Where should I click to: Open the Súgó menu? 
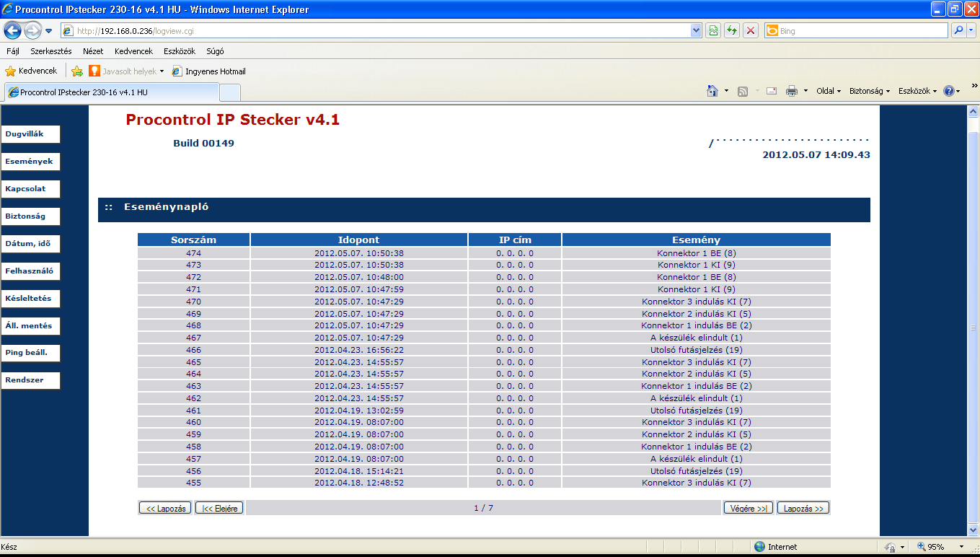(215, 51)
